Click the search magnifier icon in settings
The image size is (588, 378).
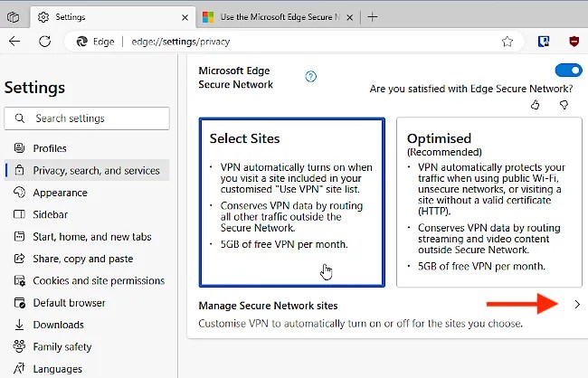20,118
